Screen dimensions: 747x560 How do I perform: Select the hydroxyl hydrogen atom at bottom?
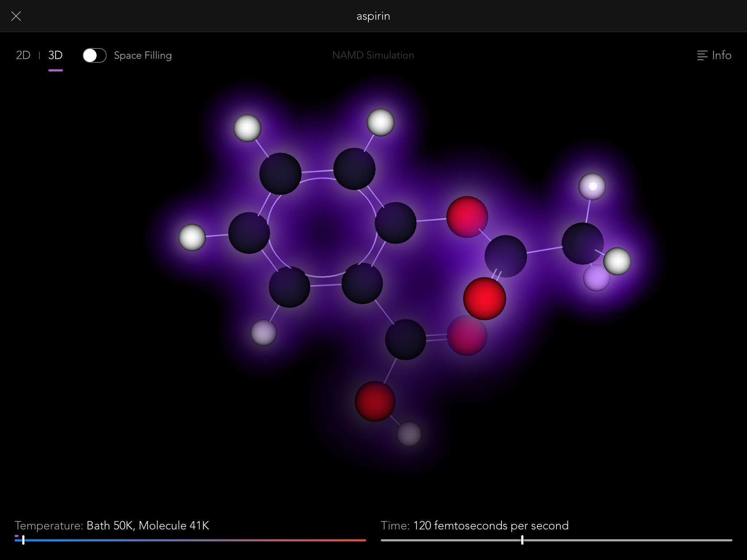tap(409, 434)
